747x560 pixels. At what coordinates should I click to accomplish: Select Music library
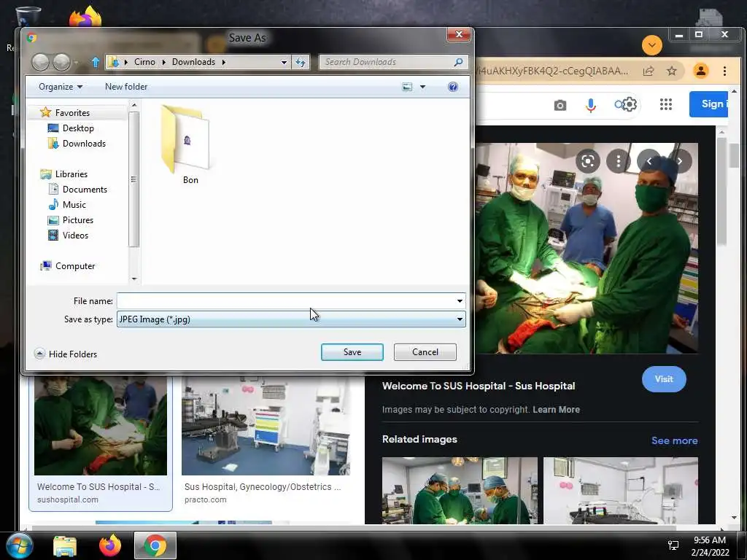point(74,204)
